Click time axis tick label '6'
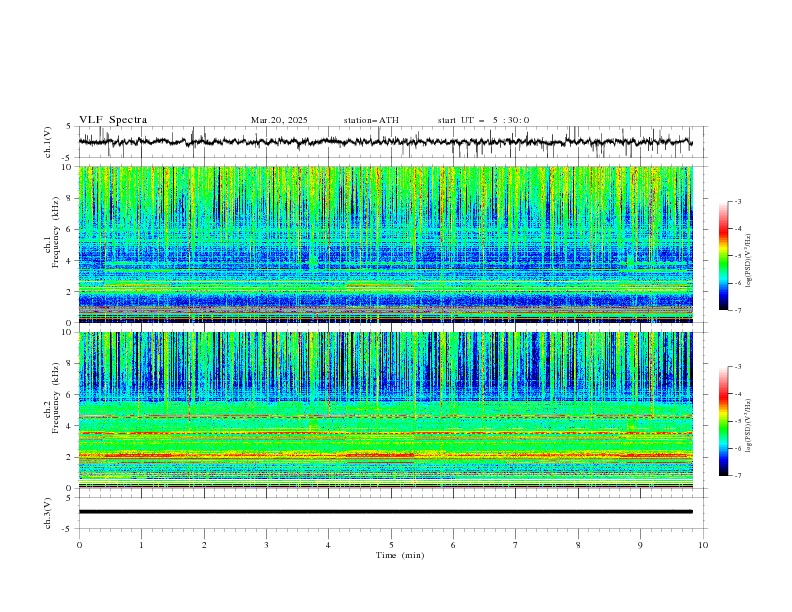Image resolution: width=792 pixels, height=612 pixels. [x=453, y=545]
